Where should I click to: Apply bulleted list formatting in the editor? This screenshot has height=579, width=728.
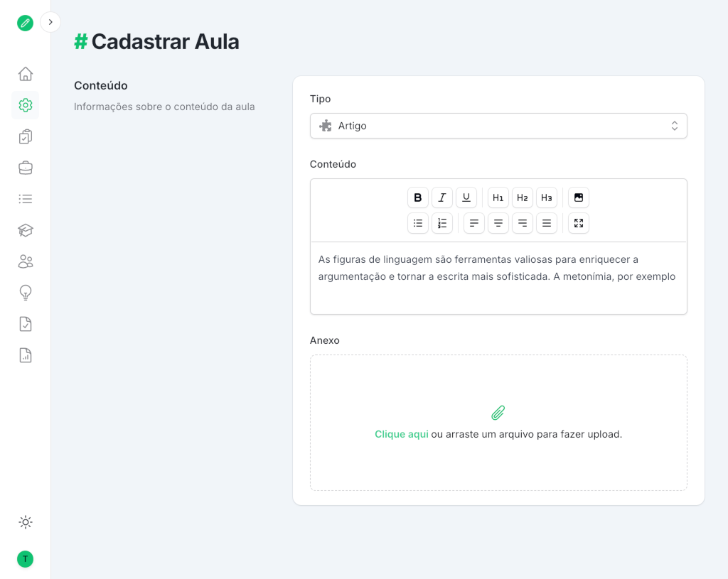click(417, 222)
